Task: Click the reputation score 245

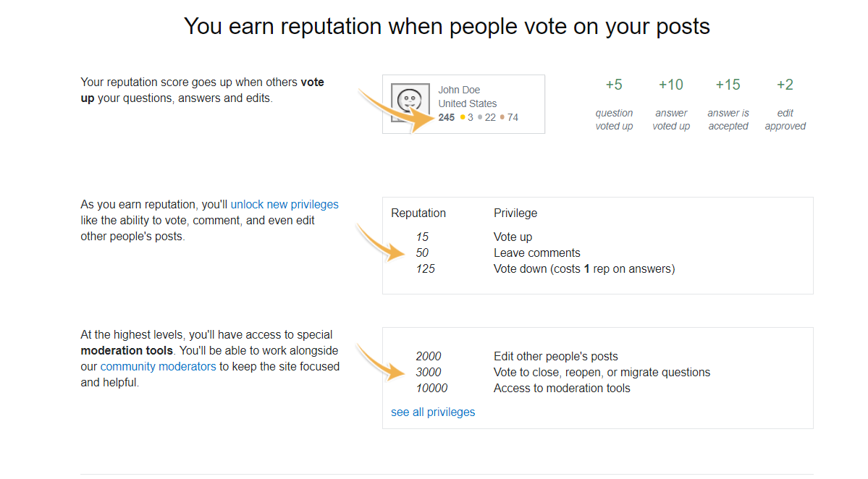Action: coord(446,117)
